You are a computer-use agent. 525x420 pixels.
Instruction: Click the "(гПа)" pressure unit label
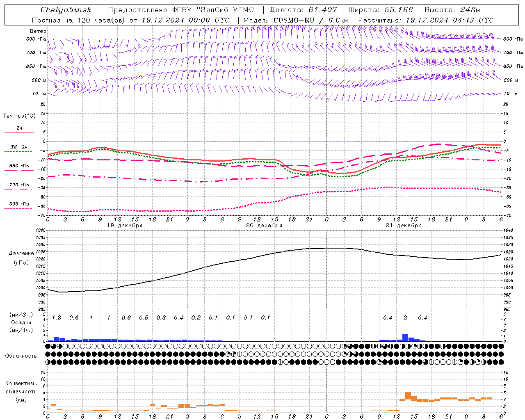(21, 263)
